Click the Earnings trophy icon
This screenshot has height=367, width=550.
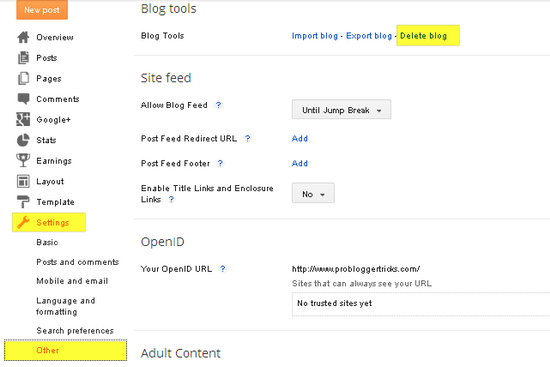[x=23, y=160]
